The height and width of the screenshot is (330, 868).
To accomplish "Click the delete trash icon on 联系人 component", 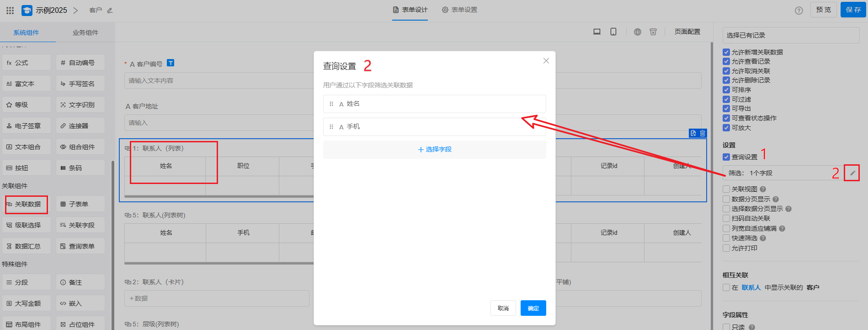I will [703, 133].
